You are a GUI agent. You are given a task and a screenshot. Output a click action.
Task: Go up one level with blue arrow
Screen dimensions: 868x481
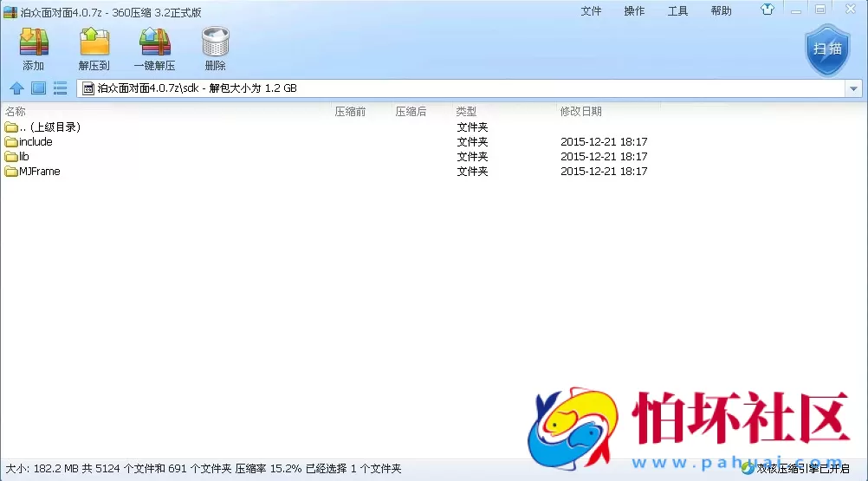[16, 88]
